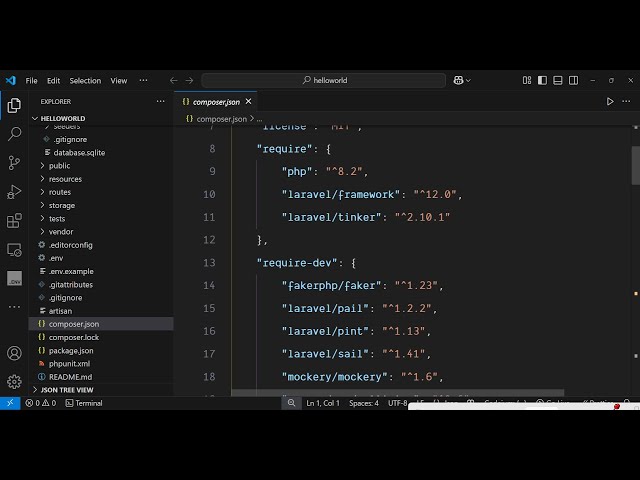Viewport: 640px width, 480px height.
Task: Change indentation via Spaces: 4
Action: 364,403
